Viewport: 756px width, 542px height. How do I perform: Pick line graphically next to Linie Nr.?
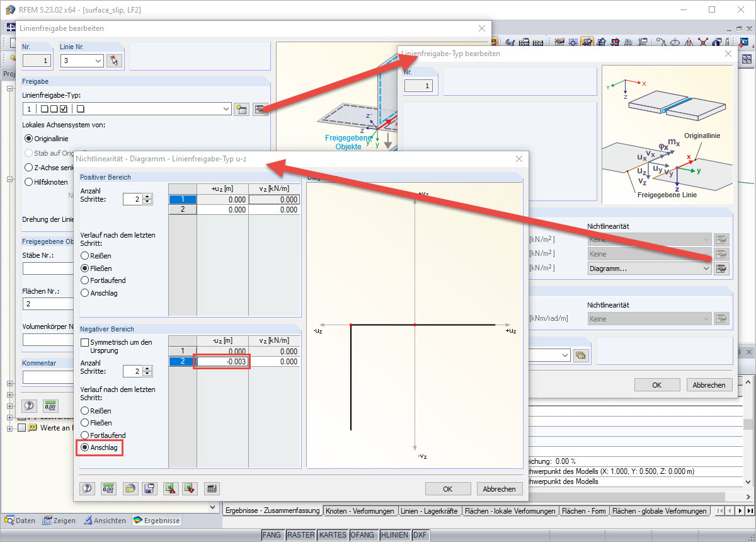113,61
